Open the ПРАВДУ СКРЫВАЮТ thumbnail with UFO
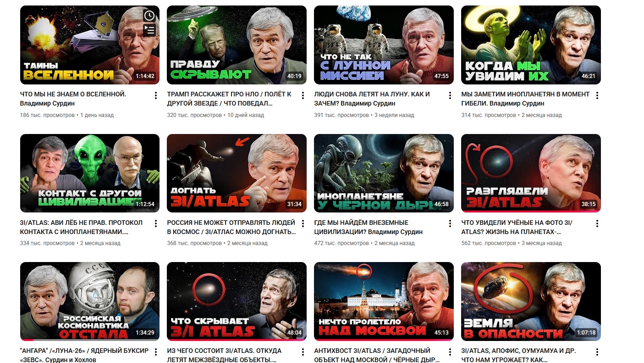Image resolution: width=644 pixels, height=363 pixels. 237,45
